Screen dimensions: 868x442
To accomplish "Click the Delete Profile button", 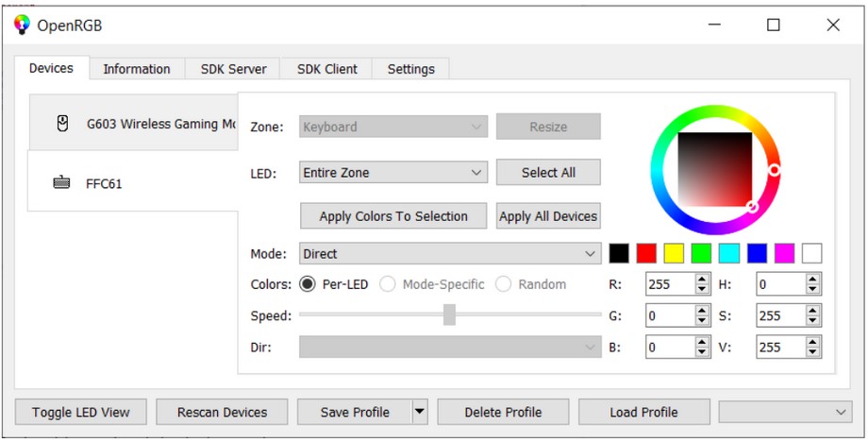I will (503, 412).
